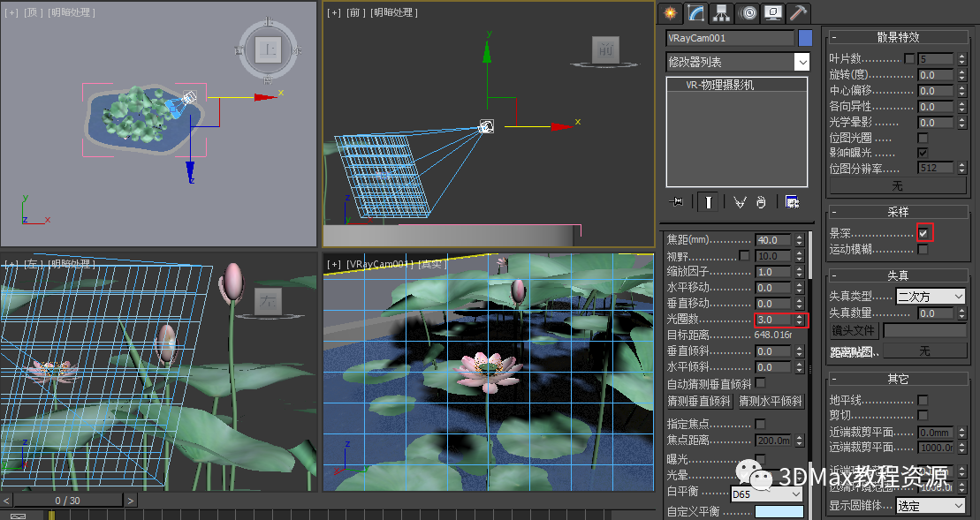Enable the 运动模糊 motion blur checkbox

click(923, 250)
